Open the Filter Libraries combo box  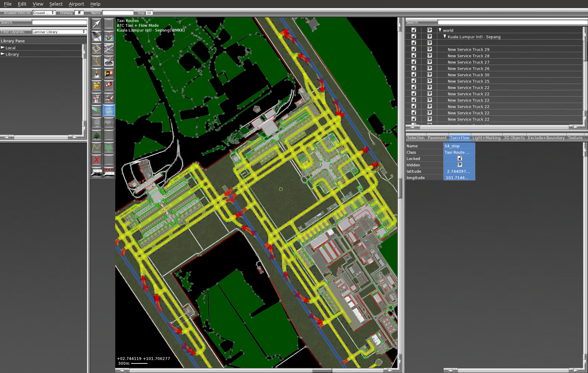59,32
